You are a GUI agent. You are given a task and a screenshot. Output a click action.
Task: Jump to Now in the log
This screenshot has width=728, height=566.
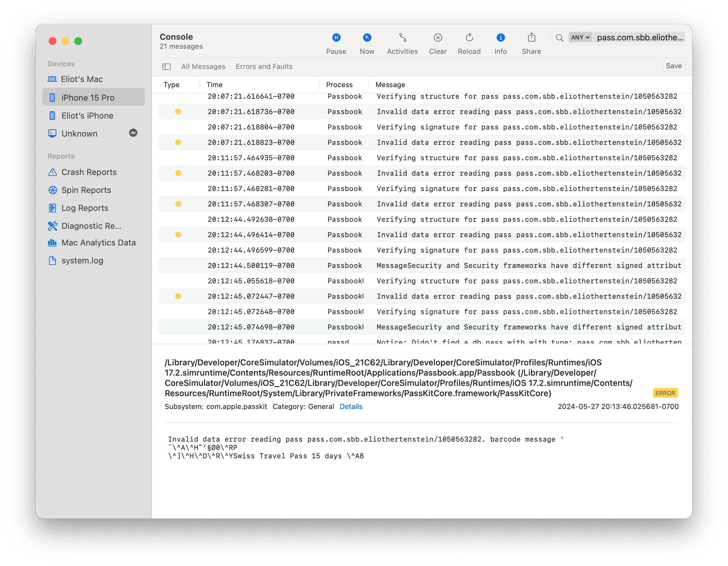pos(367,44)
